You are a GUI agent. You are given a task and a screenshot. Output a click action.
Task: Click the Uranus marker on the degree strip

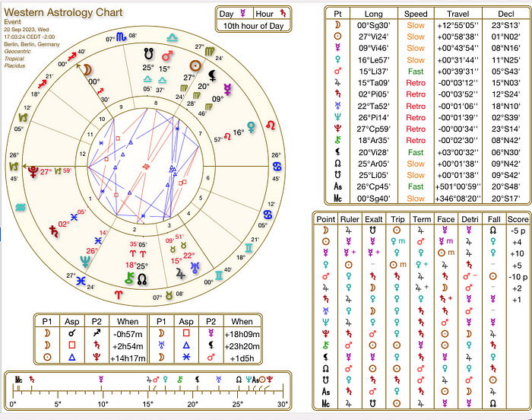(219, 379)
